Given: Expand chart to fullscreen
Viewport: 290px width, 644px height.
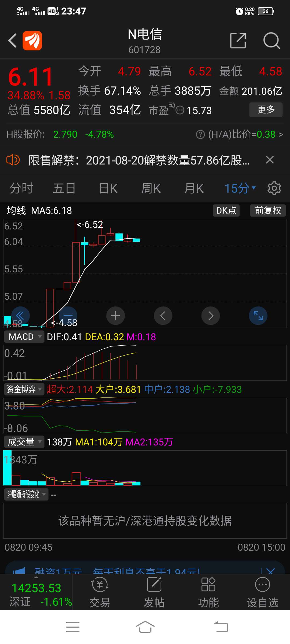Looking at the screenshot, I should pos(258,316).
